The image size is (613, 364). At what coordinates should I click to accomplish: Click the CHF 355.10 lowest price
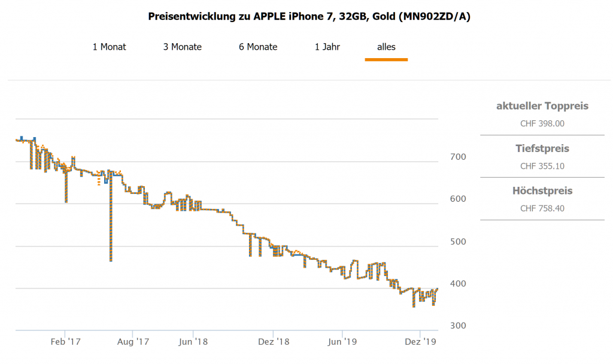click(x=542, y=166)
